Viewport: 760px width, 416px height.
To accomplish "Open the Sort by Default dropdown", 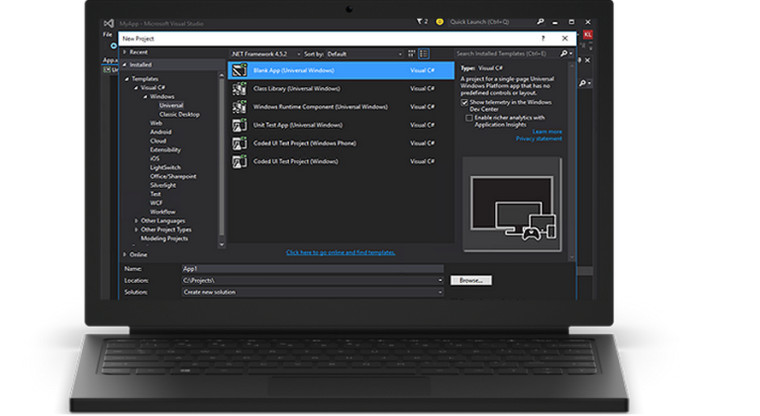I will (364, 54).
